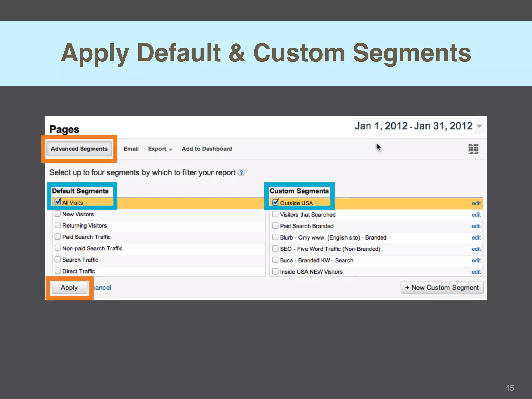Check the New Visitors checkbox
532x399 pixels.
(x=58, y=214)
